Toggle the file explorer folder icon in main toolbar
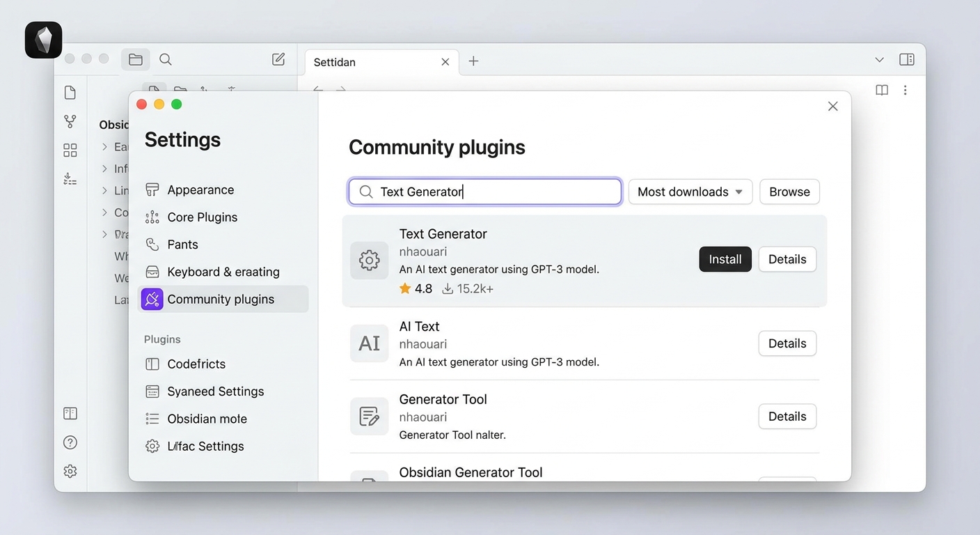The height and width of the screenshot is (535, 980). pos(136,60)
